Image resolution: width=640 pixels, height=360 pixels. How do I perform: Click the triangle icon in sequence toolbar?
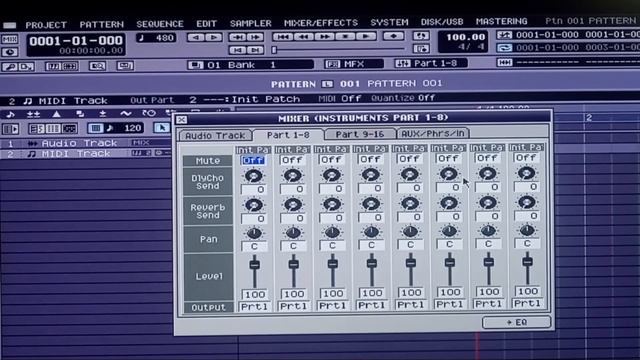click(x=56, y=114)
